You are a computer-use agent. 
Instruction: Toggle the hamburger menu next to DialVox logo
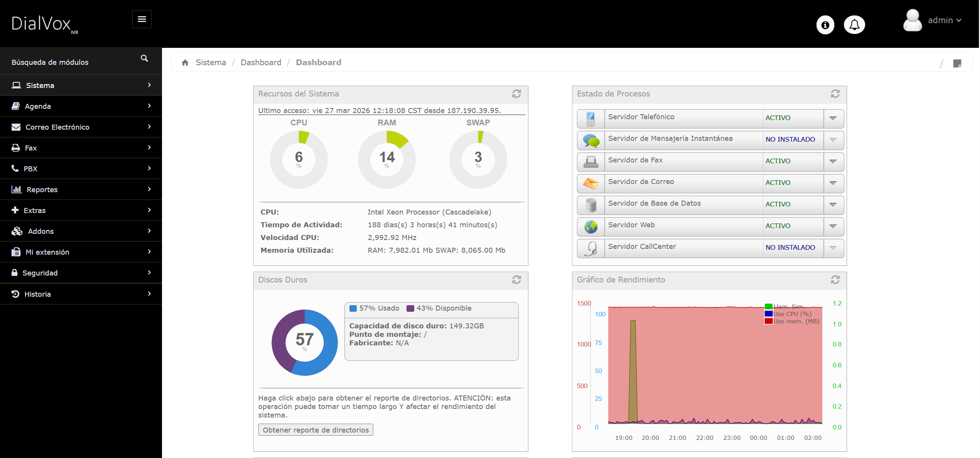142,19
